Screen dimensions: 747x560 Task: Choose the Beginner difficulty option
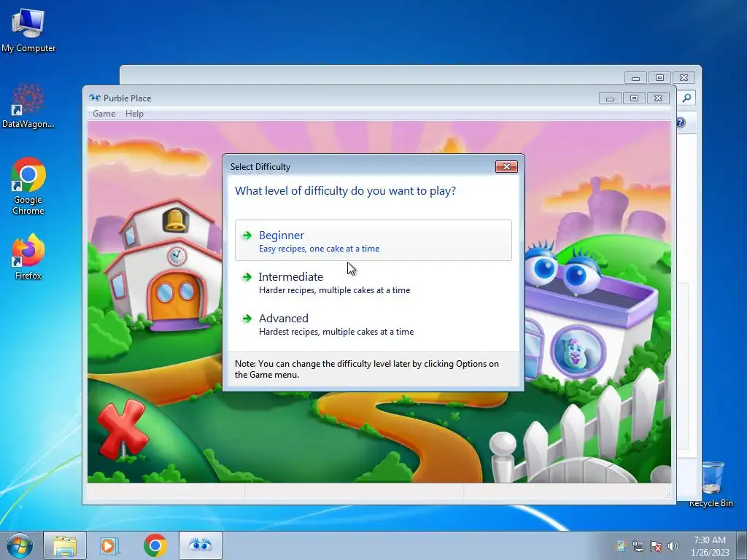[x=373, y=241]
